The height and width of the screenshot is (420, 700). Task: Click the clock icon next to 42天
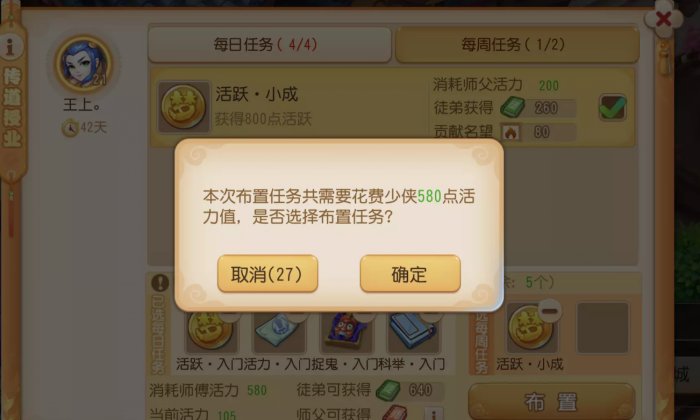(x=70, y=128)
